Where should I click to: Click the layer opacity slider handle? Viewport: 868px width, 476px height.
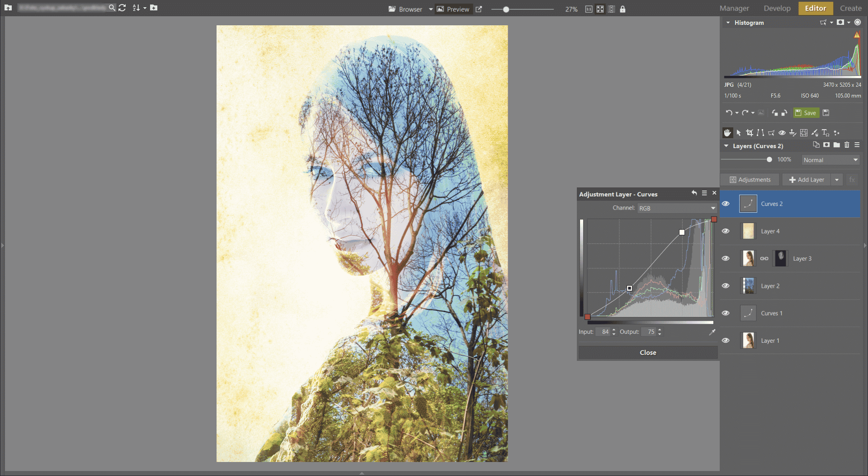pyautogui.click(x=769, y=159)
